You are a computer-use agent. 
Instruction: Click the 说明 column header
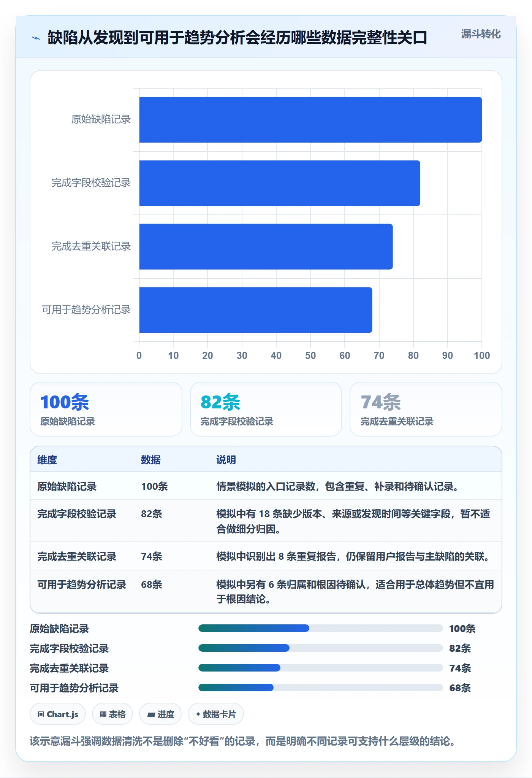[x=226, y=460]
